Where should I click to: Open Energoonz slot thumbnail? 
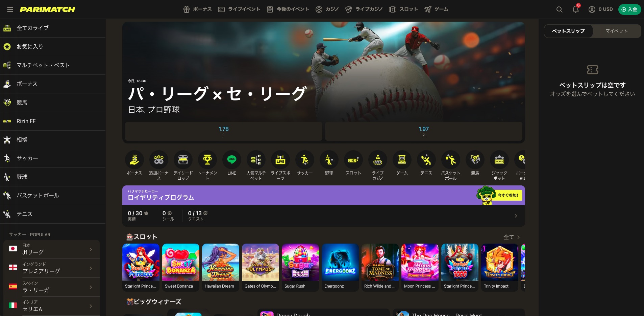340,262
